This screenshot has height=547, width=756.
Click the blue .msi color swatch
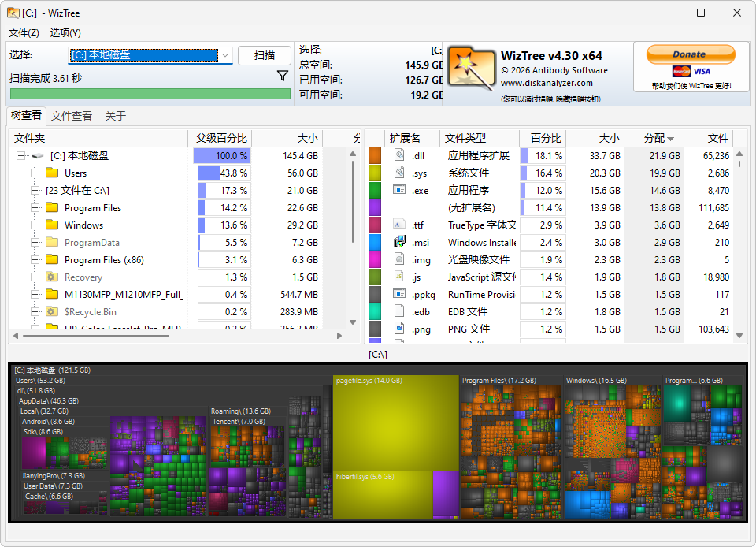tap(375, 242)
